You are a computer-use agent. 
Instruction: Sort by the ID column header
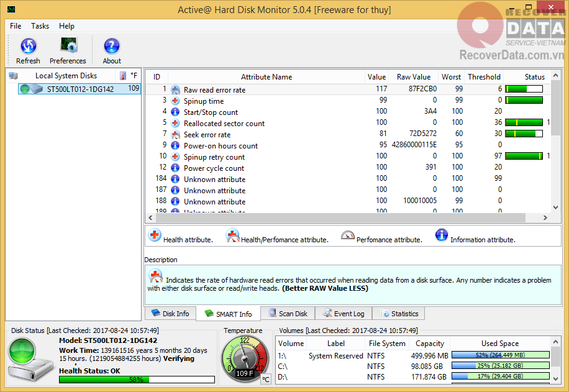click(157, 77)
